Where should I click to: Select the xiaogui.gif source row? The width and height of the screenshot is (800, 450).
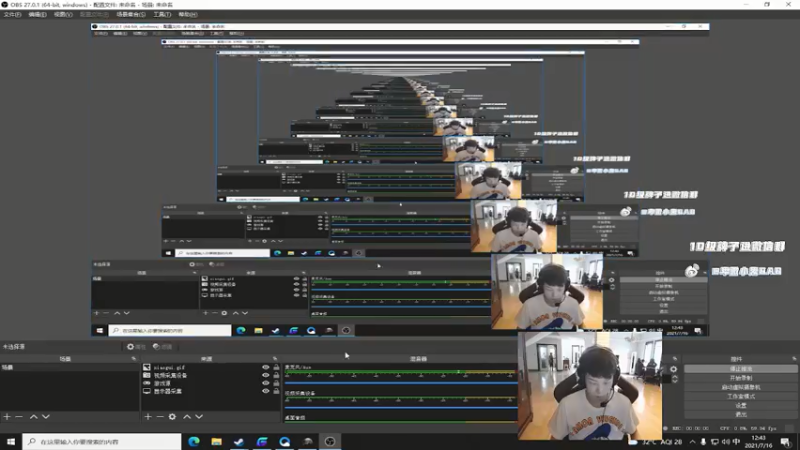[211, 367]
